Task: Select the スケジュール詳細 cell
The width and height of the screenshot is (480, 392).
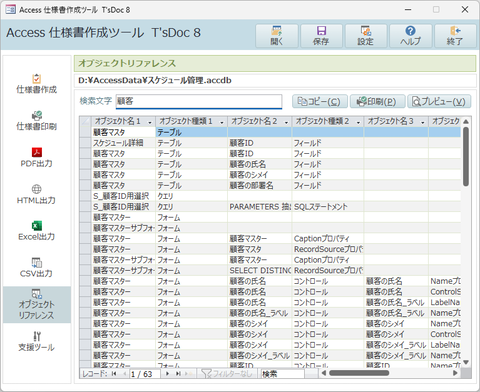Action: pyautogui.click(x=123, y=143)
